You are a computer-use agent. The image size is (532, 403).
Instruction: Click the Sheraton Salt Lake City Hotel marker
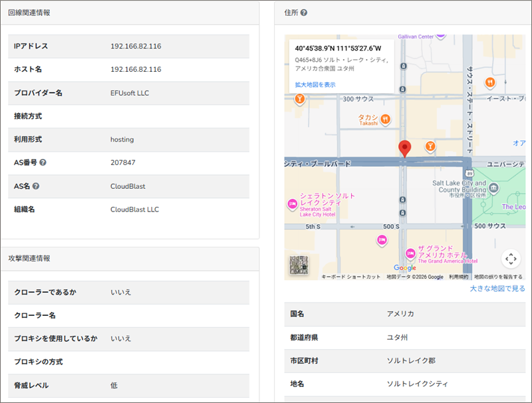click(x=291, y=203)
